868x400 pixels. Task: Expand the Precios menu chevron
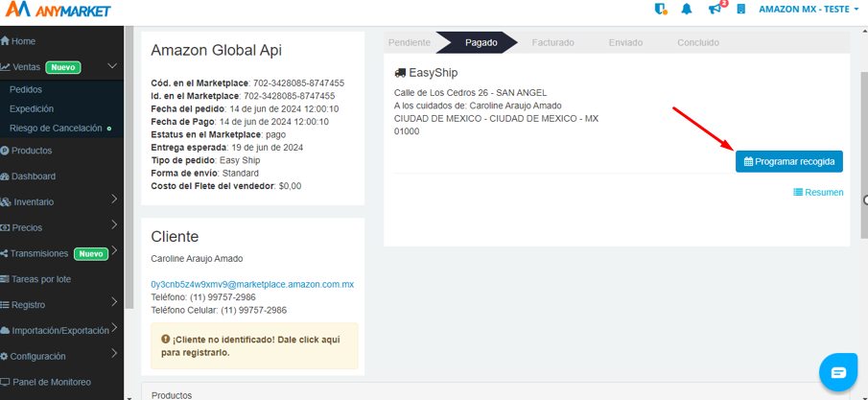tap(114, 224)
